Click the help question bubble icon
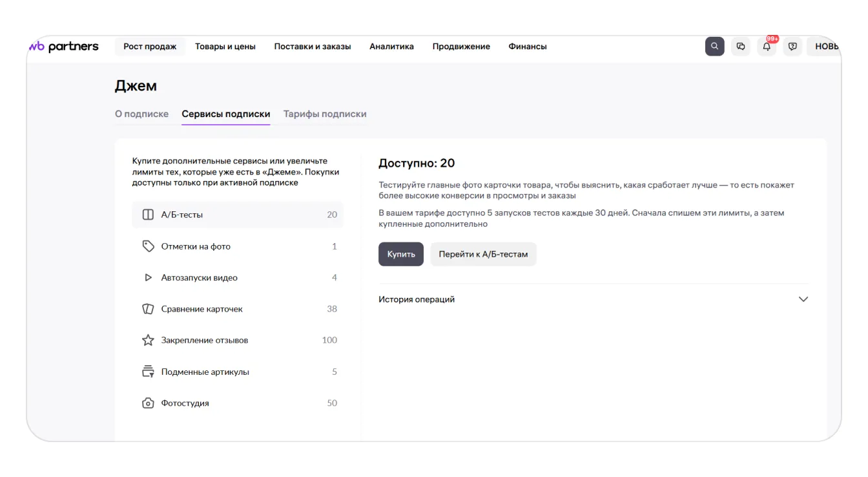The image size is (868, 477). click(x=792, y=47)
